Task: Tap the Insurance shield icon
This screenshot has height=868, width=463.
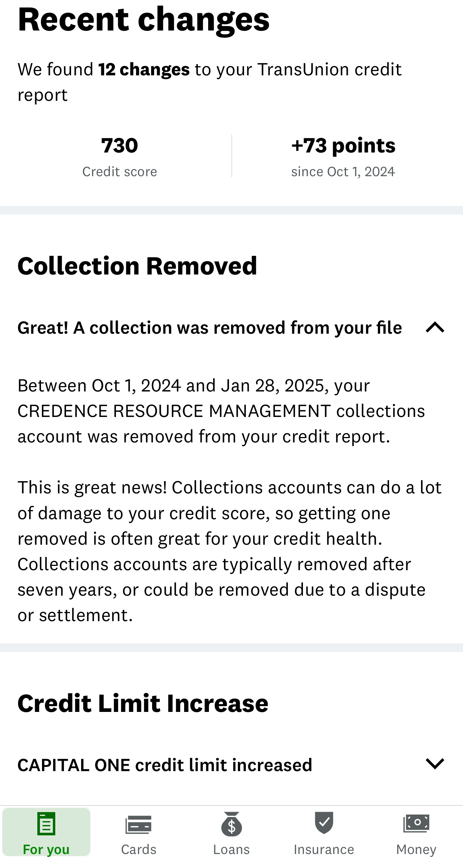Action: [324, 823]
